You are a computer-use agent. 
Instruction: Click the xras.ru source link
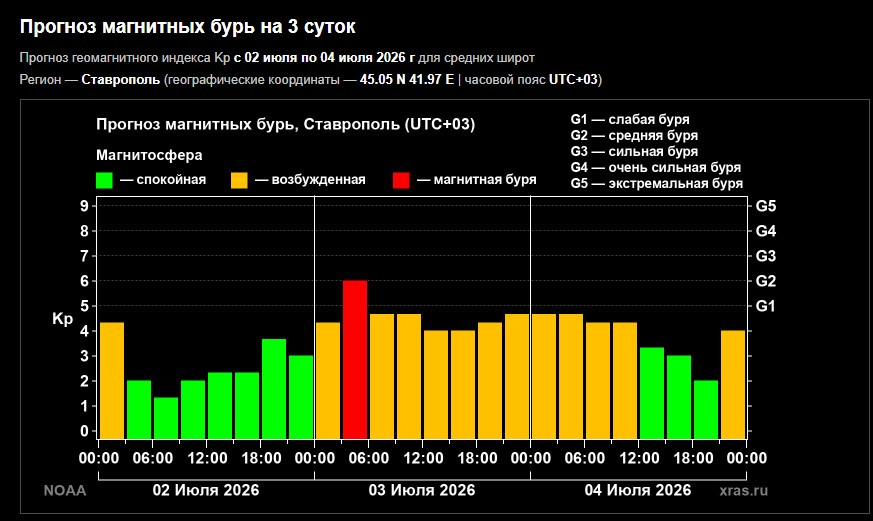(744, 490)
